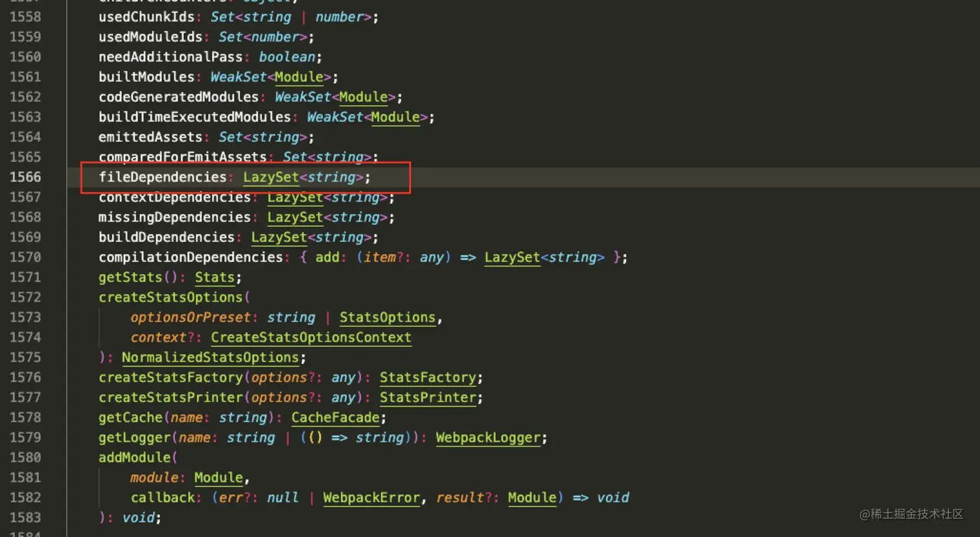Click the buildTimeExecutedModules property name
The image size is (980, 537).
pyautogui.click(x=194, y=117)
